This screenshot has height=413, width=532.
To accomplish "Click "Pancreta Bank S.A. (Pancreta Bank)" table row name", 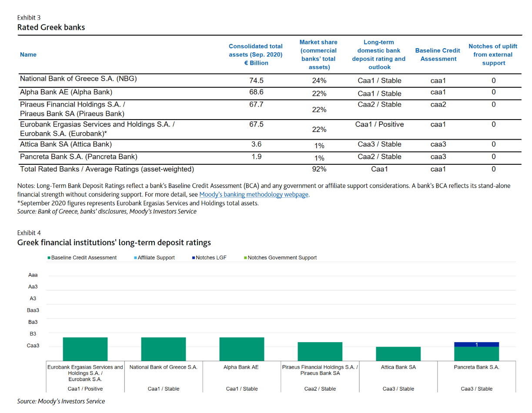I will click(79, 157).
